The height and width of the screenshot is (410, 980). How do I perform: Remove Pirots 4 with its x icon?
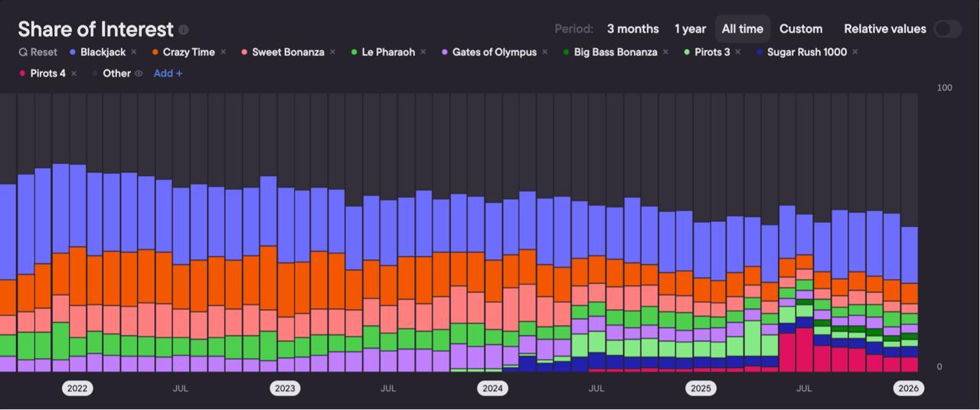[x=74, y=73]
